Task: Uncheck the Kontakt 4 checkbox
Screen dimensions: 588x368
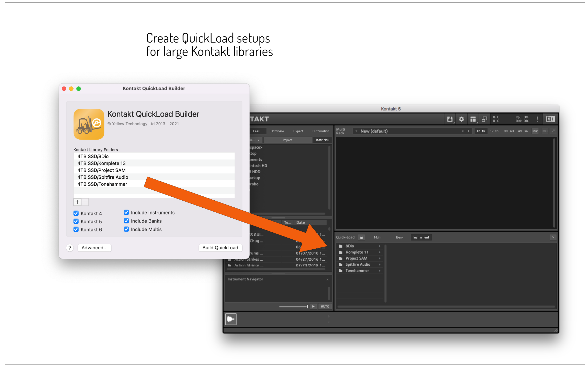Action: (76, 213)
